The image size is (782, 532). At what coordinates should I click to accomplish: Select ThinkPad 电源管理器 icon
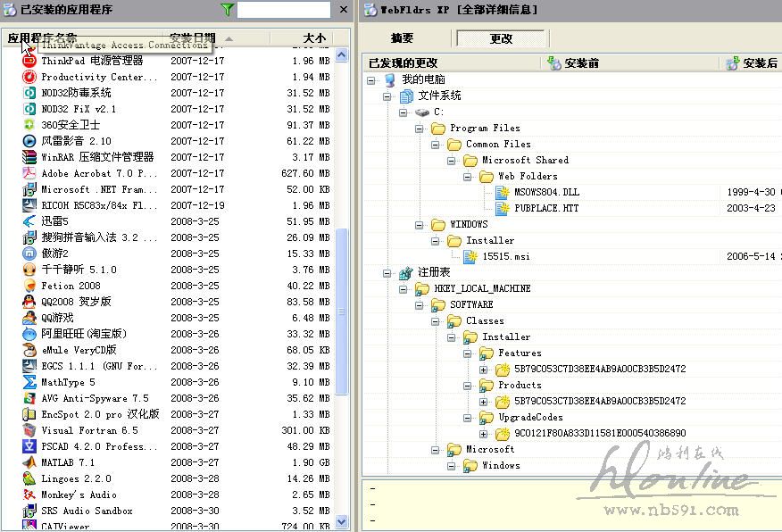[29, 61]
